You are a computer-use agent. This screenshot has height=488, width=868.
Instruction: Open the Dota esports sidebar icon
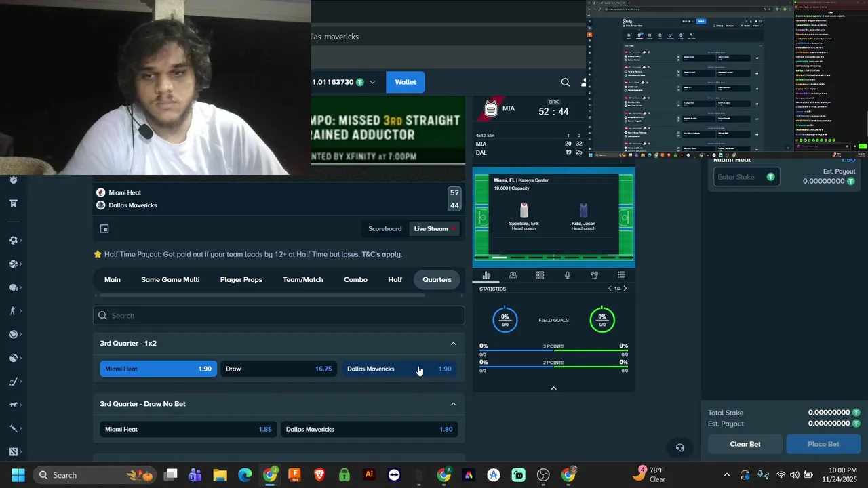coord(14,451)
